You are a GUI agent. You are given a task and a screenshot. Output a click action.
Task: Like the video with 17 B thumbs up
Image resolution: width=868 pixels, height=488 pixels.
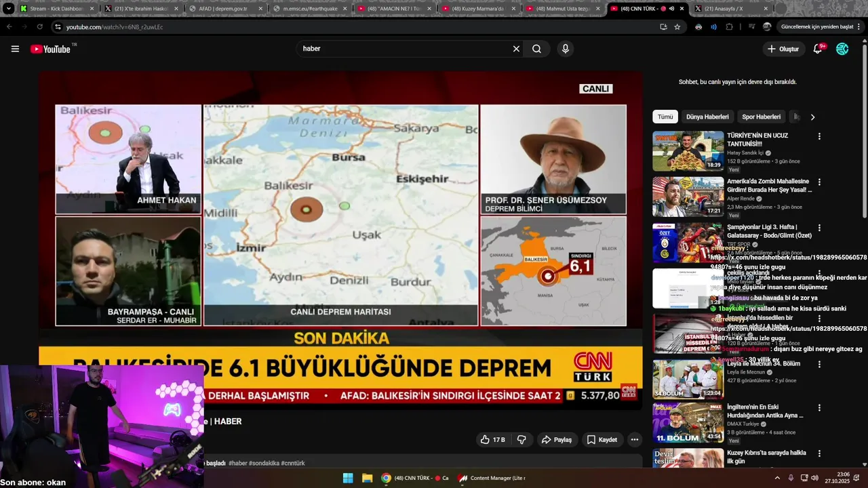tap(492, 440)
